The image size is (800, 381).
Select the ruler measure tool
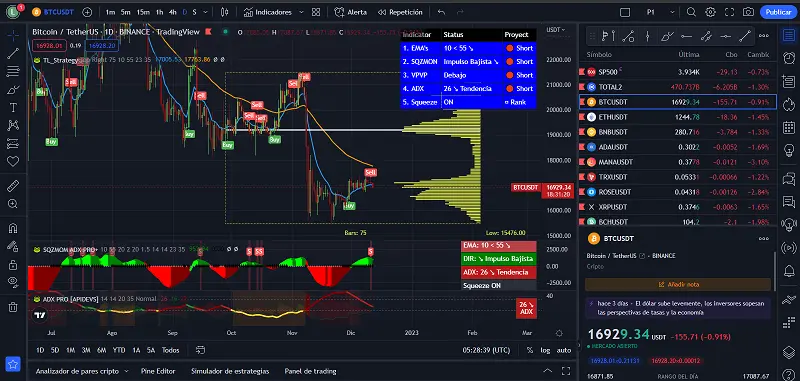13,186
